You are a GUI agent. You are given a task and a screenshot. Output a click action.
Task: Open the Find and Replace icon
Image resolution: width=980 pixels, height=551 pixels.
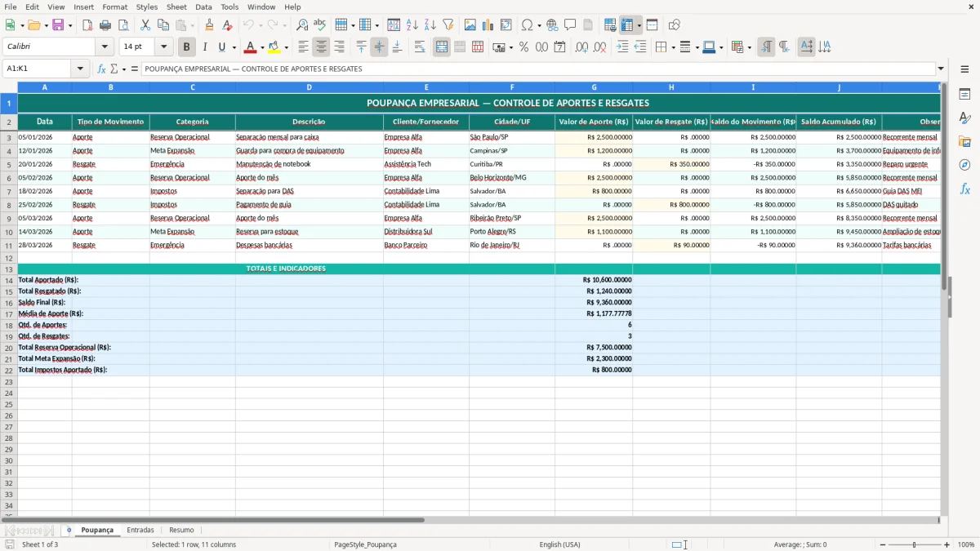click(x=302, y=25)
